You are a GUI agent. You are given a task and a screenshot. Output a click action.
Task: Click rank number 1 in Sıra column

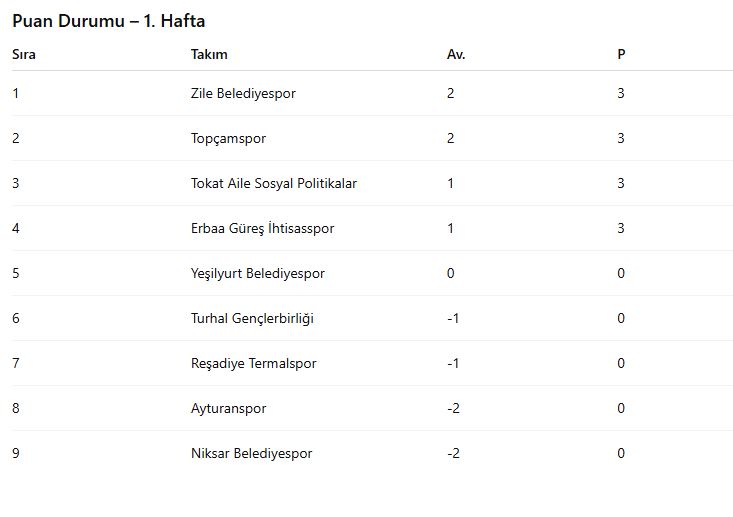point(16,93)
